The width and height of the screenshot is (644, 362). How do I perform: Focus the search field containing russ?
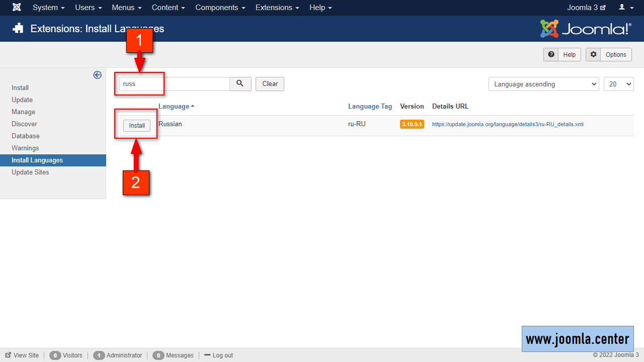[174, 84]
